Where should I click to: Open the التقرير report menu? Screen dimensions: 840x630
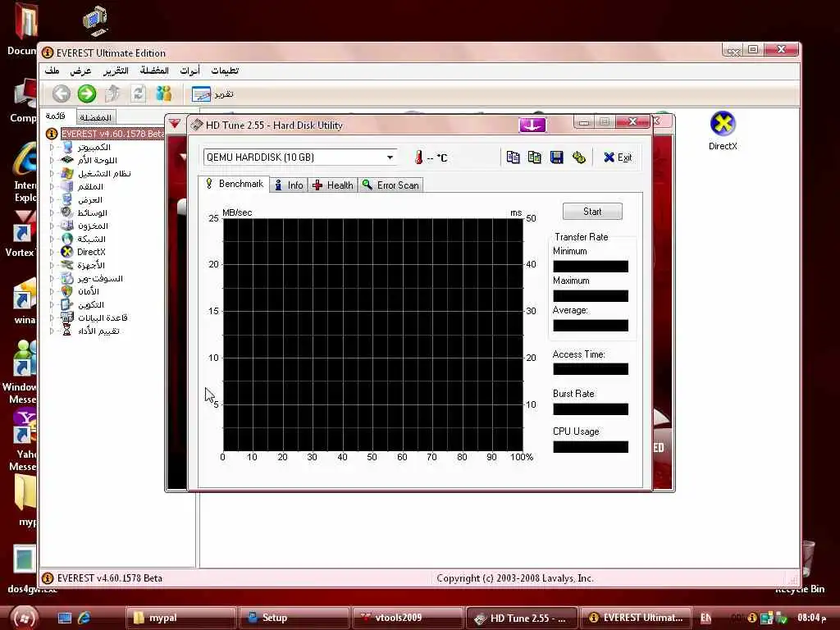(x=116, y=71)
